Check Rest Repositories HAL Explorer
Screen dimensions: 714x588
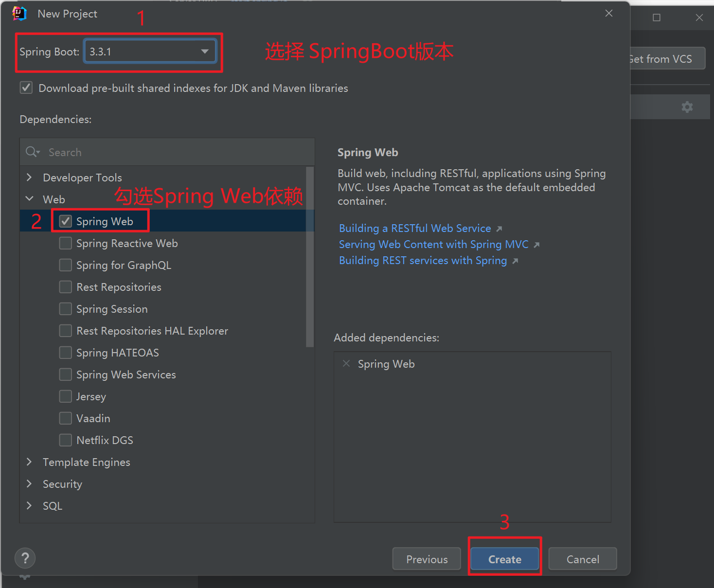pyautogui.click(x=66, y=331)
